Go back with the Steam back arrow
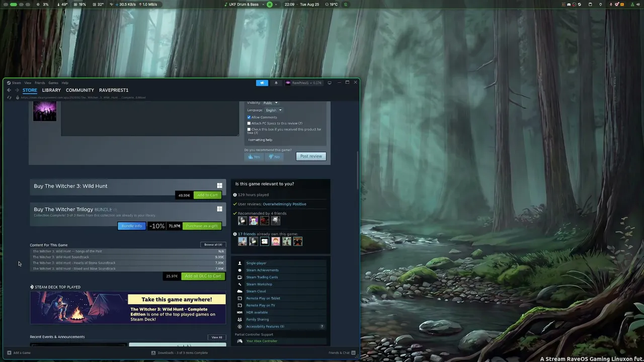644x362 pixels. (x=9, y=90)
